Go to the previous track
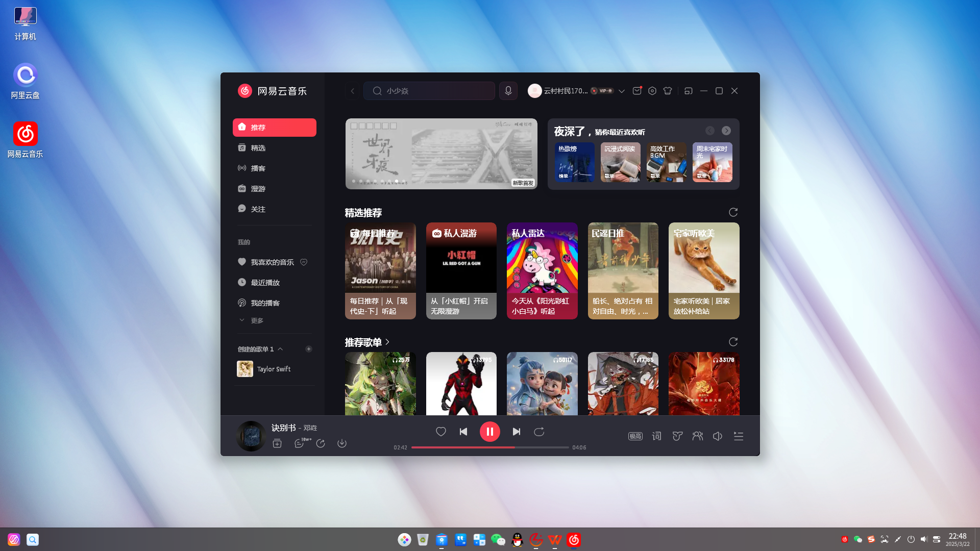 coord(463,432)
